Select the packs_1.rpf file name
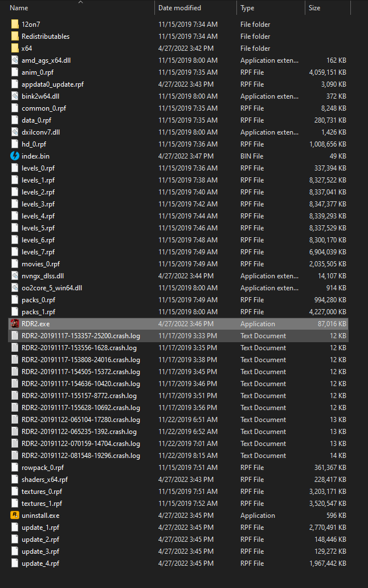 39,312
